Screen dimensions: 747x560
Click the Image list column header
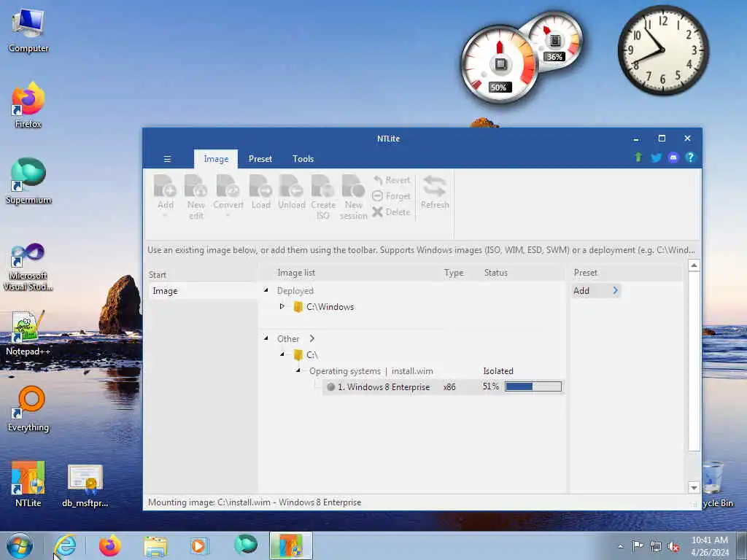[x=296, y=273]
